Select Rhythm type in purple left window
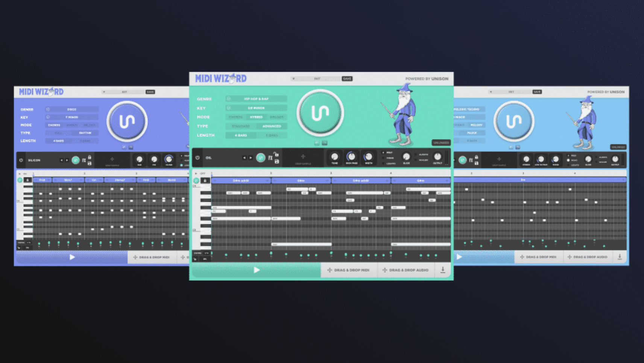 tap(85, 133)
